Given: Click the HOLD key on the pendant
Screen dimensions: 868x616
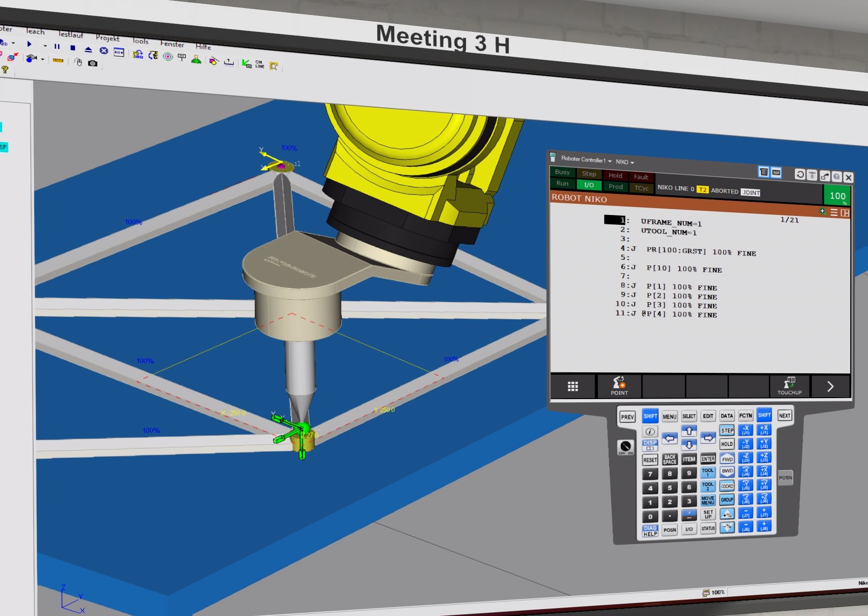Looking at the screenshot, I should (727, 444).
